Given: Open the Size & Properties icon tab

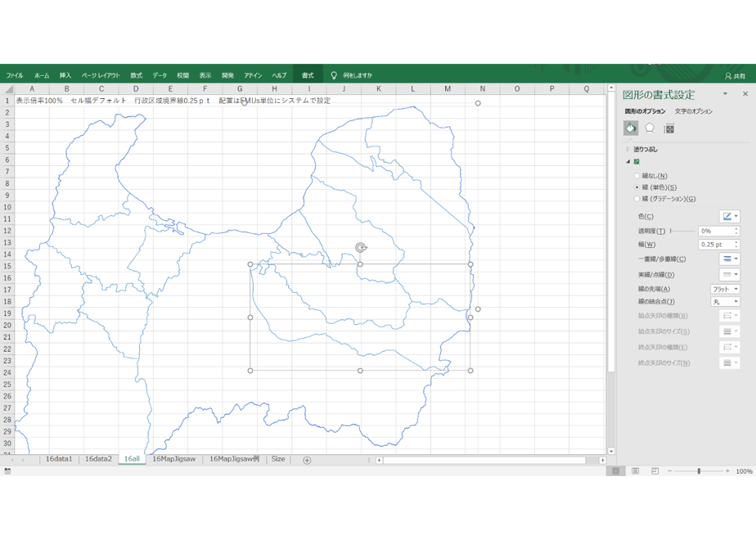Looking at the screenshot, I should pyautogui.click(x=668, y=128).
